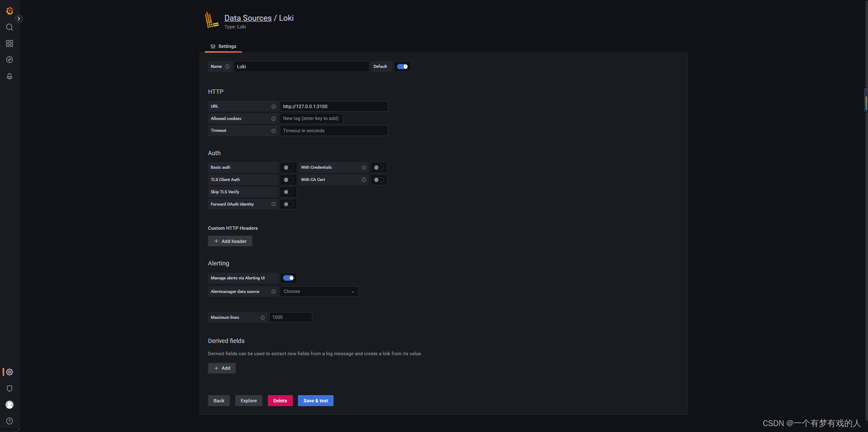Click info icon next to Name

pos(227,67)
